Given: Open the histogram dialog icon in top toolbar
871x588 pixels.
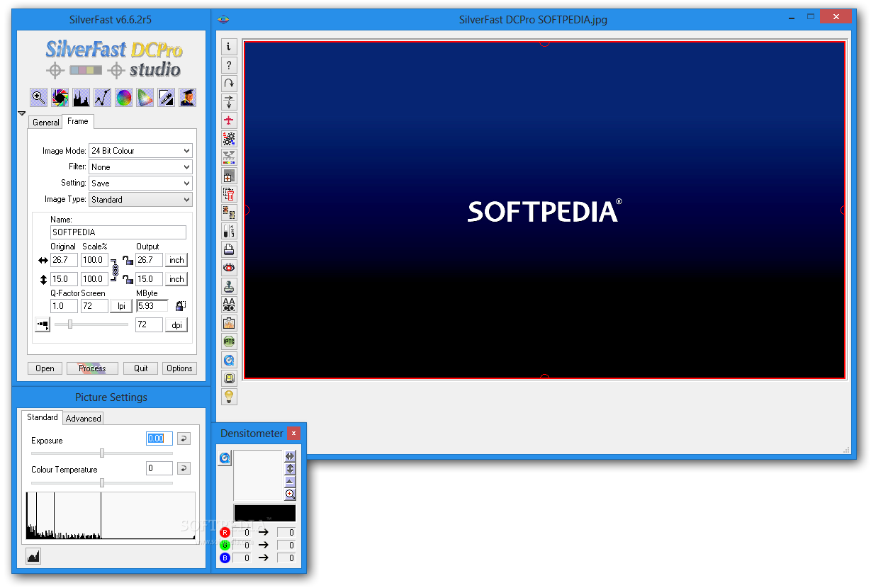Looking at the screenshot, I should [82, 98].
